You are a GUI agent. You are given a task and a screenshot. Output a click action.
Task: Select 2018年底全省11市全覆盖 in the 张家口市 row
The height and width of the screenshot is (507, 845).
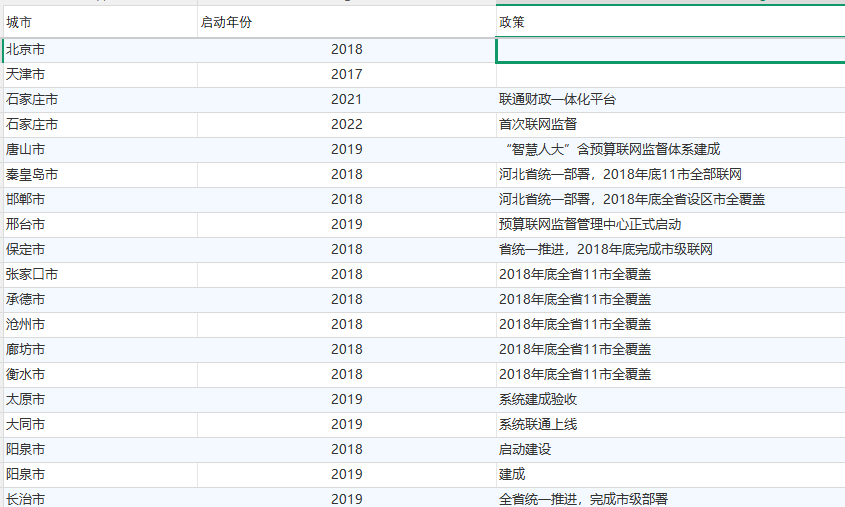point(670,275)
